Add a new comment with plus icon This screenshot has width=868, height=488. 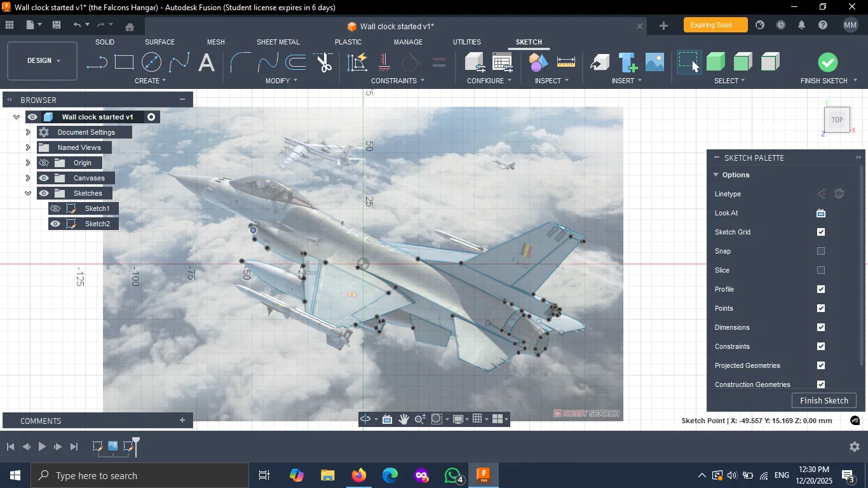(182, 420)
